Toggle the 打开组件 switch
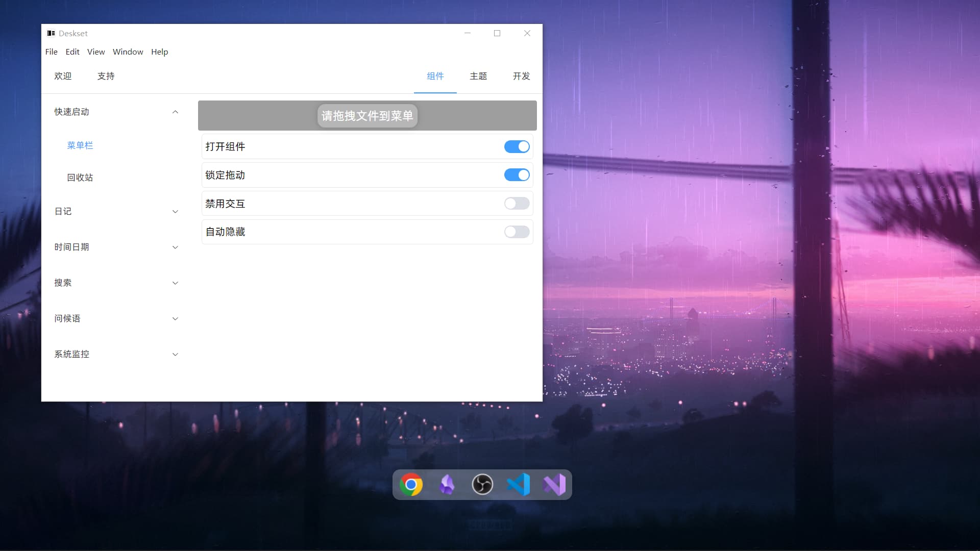The width and height of the screenshot is (980, 551). pyautogui.click(x=517, y=147)
